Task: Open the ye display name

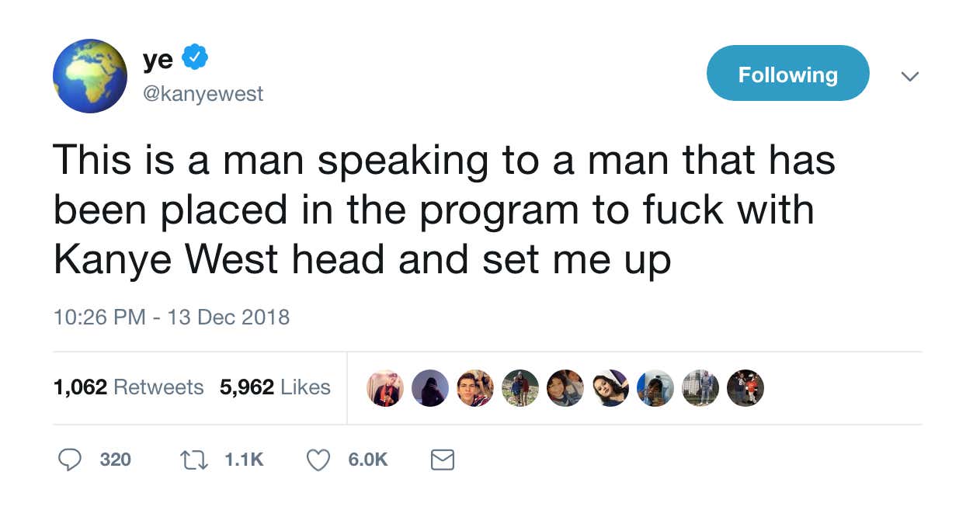Action: (x=158, y=60)
